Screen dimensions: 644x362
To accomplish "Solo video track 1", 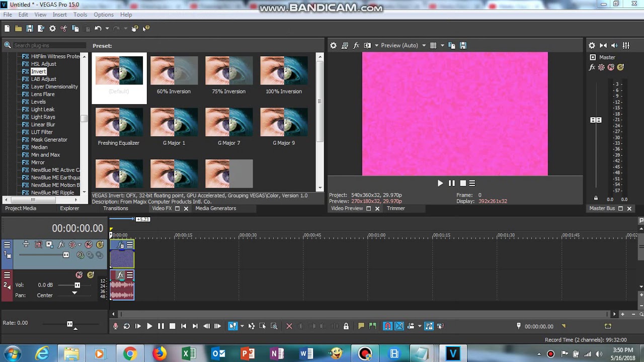I will tap(100, 244).
